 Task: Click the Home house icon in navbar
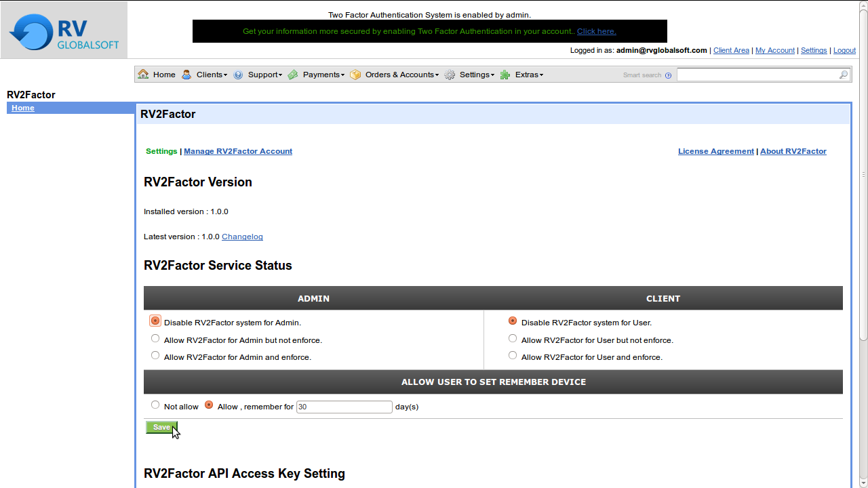tap(143, 75)
